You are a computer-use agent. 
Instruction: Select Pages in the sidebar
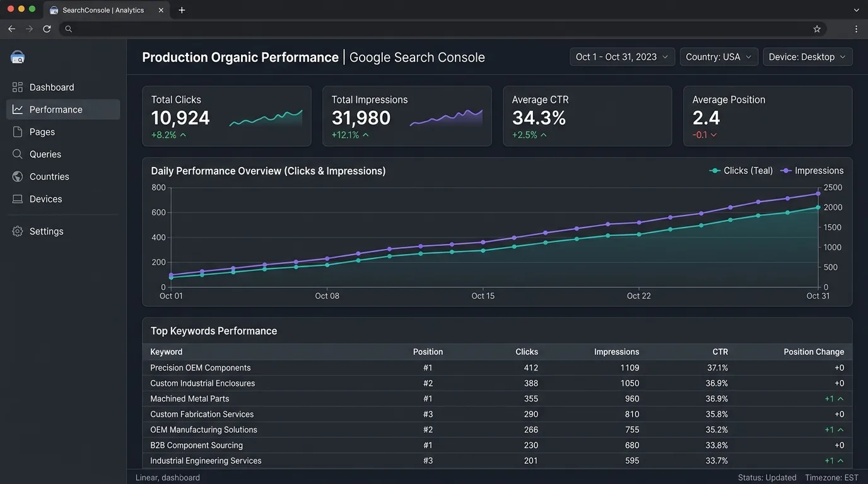click(63, 132)
